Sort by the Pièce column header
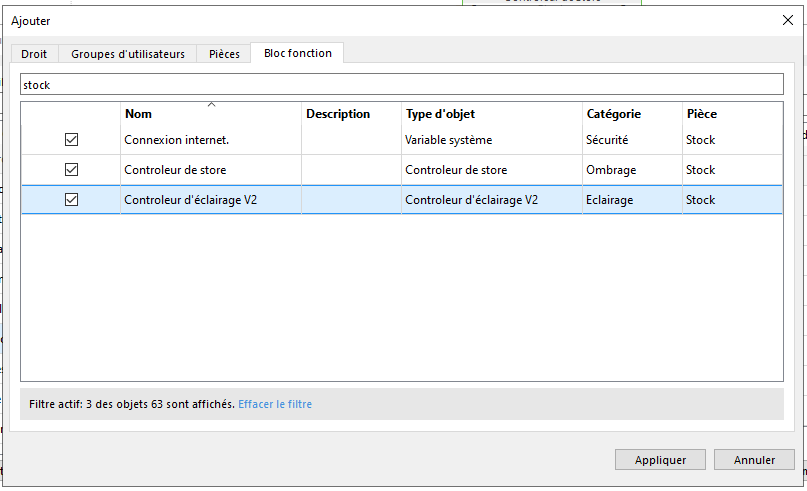807x491 pixels. click(x=701, y=114)
